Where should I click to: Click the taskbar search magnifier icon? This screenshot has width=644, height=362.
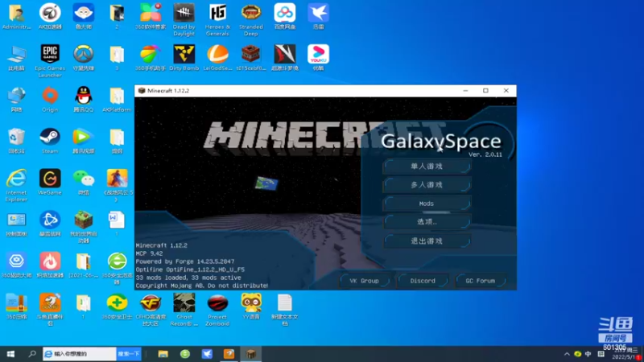pos(32,354)
